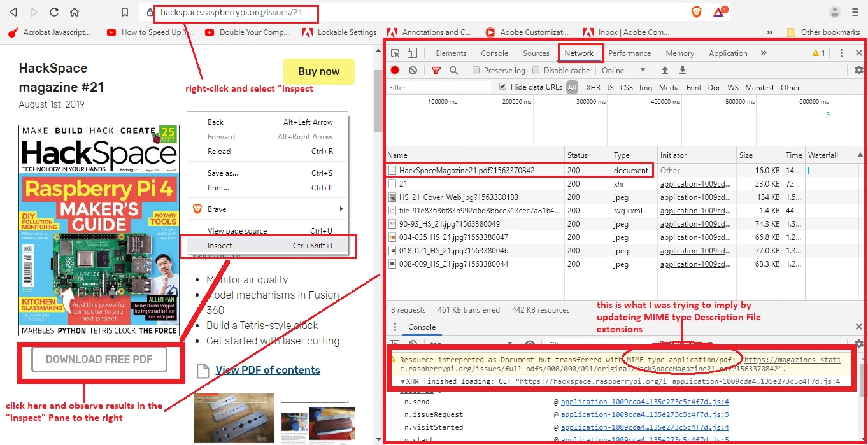Switch to the Memory tab

coord(680,53)
